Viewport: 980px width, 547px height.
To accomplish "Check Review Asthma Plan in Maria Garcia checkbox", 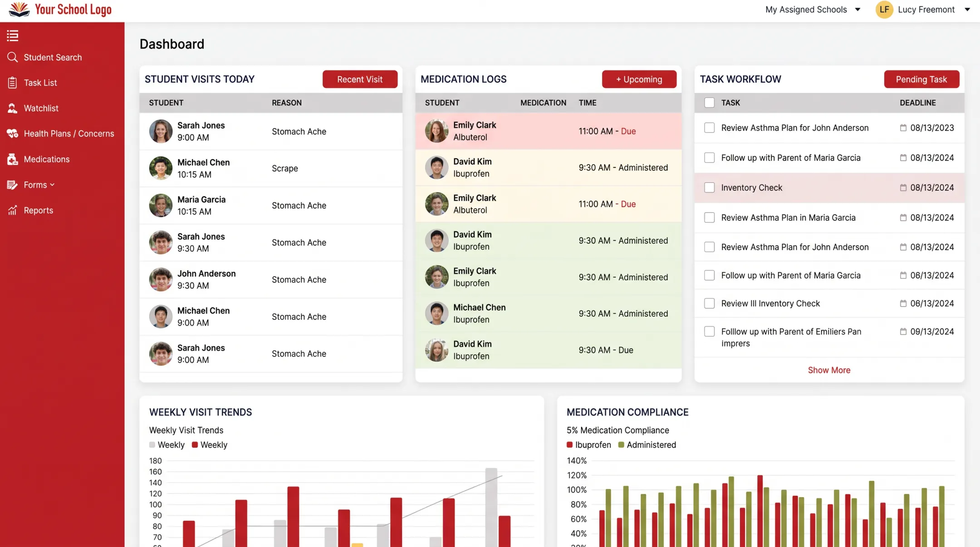I will pos(709,218).
